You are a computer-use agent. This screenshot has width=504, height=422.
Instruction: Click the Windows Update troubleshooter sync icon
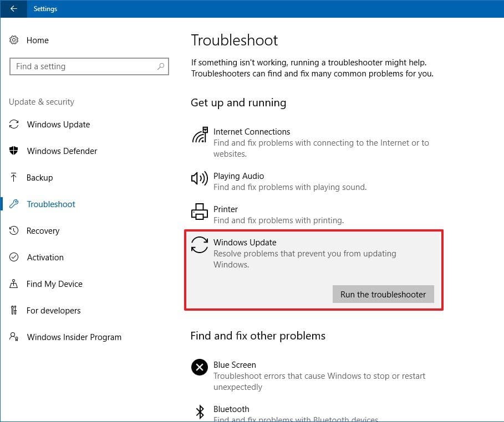point(200,245)
